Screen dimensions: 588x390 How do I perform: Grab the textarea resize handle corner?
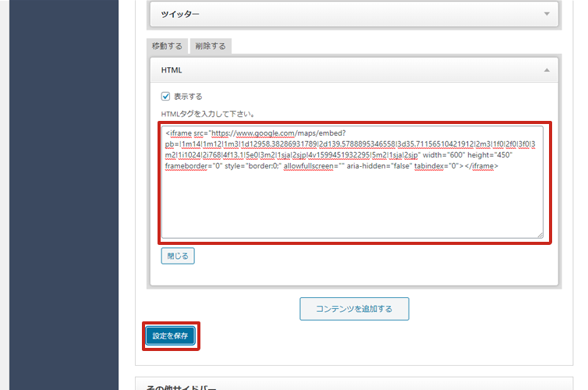coord(540,234)
